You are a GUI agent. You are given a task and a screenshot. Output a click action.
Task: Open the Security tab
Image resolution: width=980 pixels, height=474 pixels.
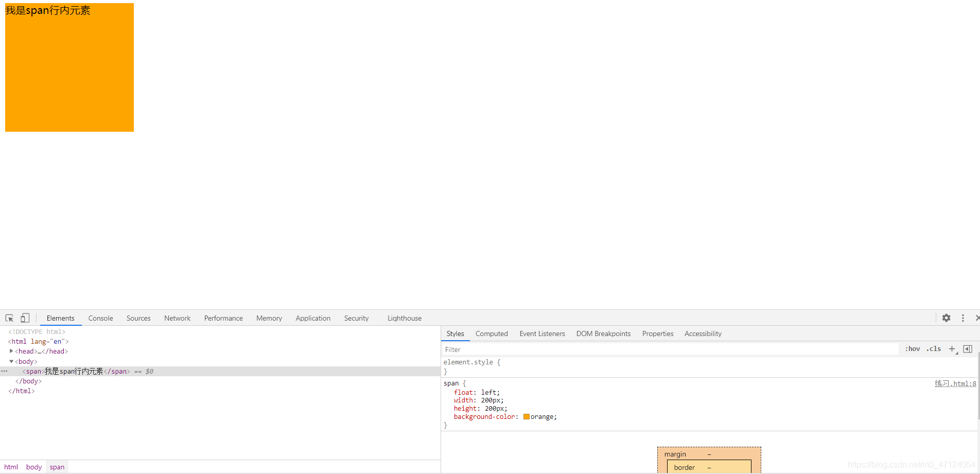pos(356,318)
